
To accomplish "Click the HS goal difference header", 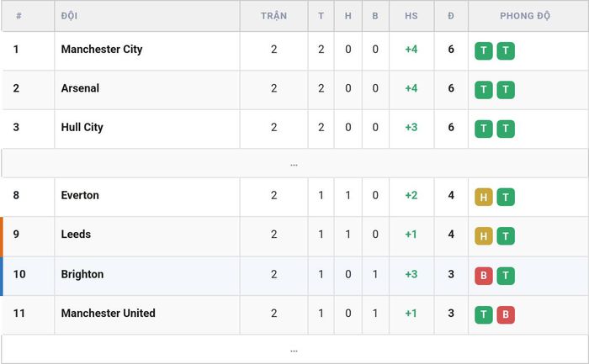I will pyautogui.click(x=411, y=16).
